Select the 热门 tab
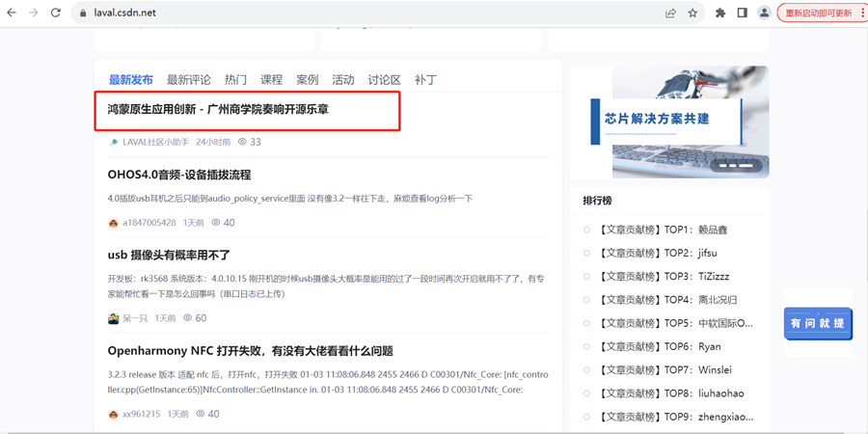868x434 pixels. click(x=235, y=80)
